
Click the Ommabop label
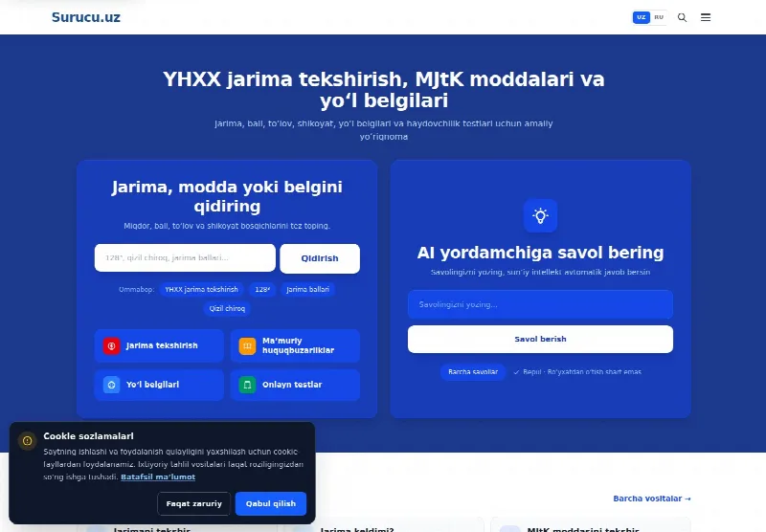(x=136, y=289)
